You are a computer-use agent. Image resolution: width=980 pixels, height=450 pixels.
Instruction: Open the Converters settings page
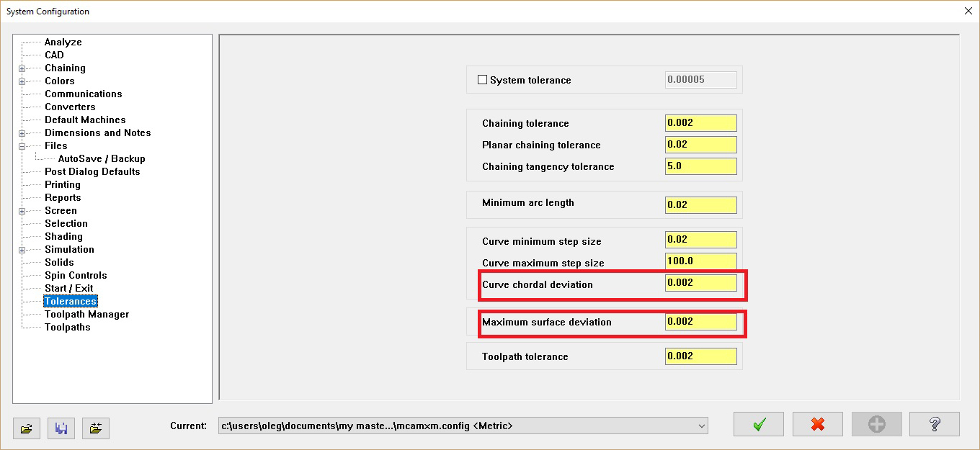point(70,107)
